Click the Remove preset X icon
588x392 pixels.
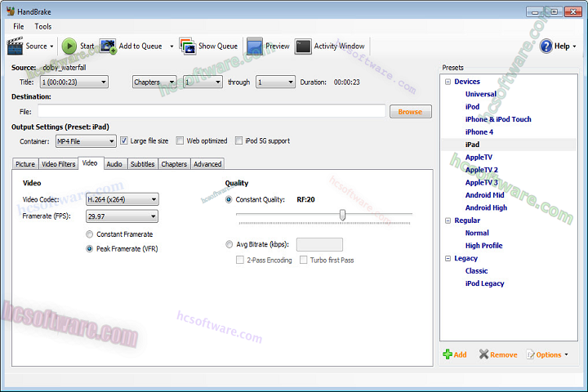pyautogui.click(x=483, y=354)
